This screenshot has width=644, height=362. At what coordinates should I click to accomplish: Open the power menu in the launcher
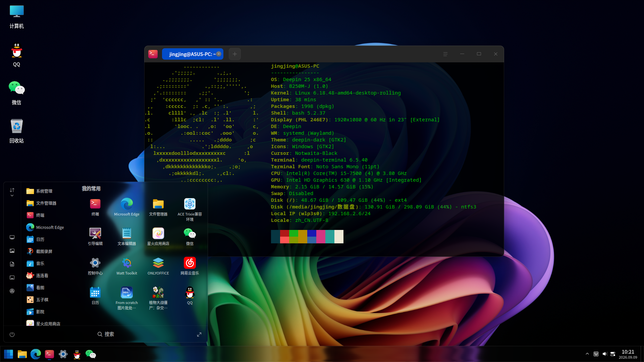tap(12, 335)
